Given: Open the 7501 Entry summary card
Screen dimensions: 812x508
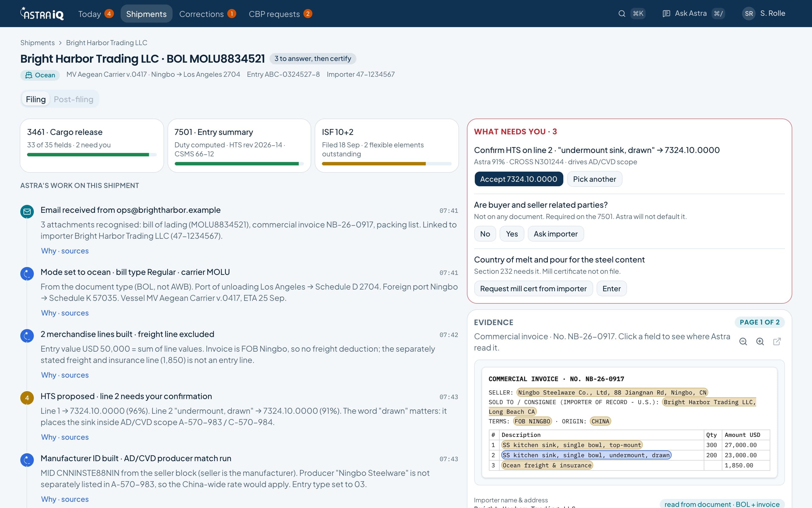Looking at the screenshot, I should [239, 145].
